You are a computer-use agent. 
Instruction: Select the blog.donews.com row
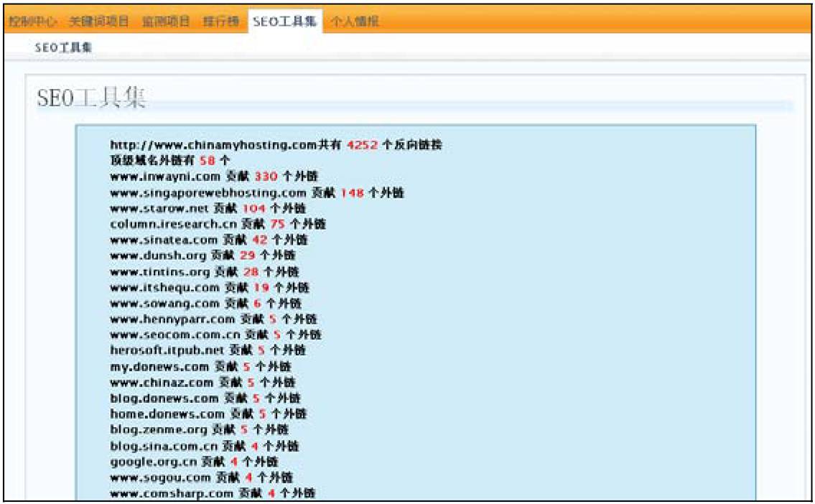tap(205, 398)
